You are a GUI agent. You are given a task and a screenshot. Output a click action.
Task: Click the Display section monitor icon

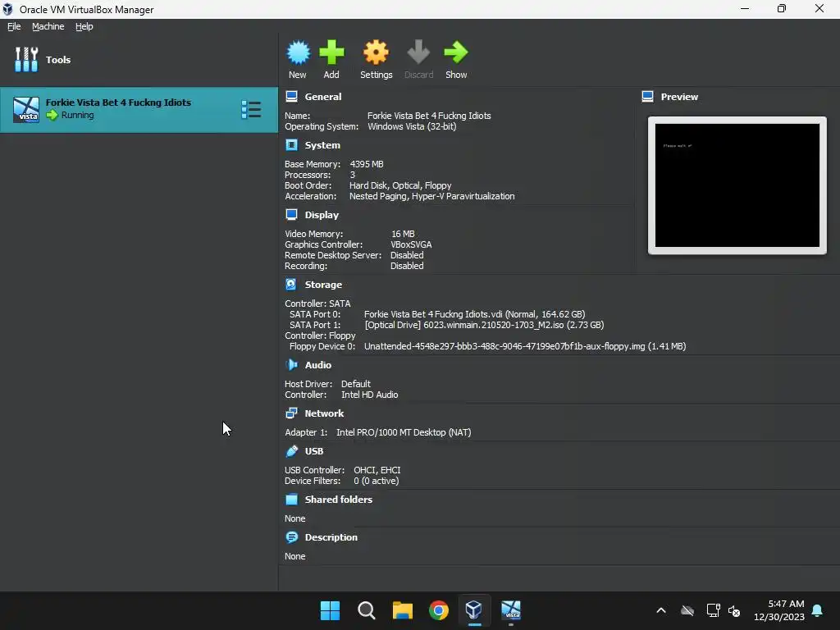[x=291, y=214]
